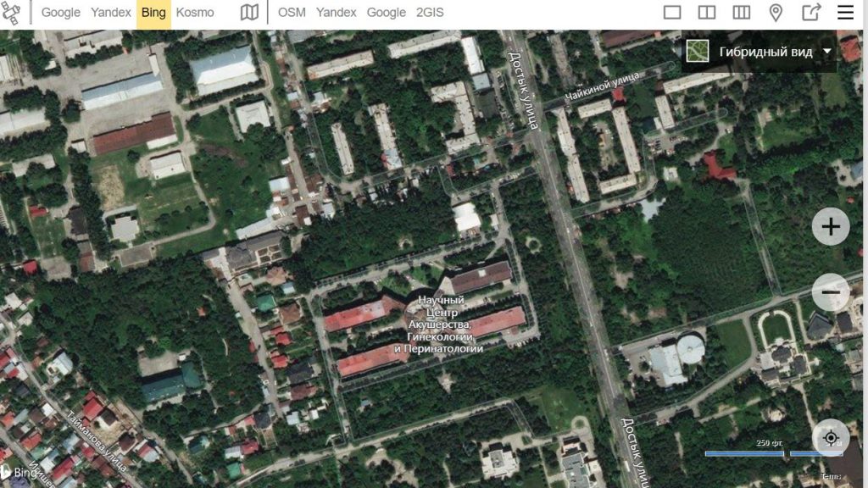Open the Yandex map layer
The height and width of the screenshot is (488, 868).
click(x=336, y=12)
